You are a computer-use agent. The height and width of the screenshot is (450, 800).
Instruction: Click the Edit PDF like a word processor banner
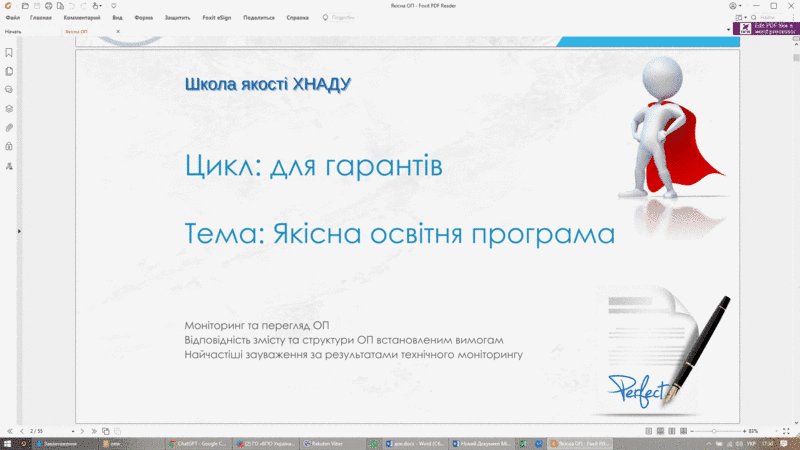tap(765, 29)
